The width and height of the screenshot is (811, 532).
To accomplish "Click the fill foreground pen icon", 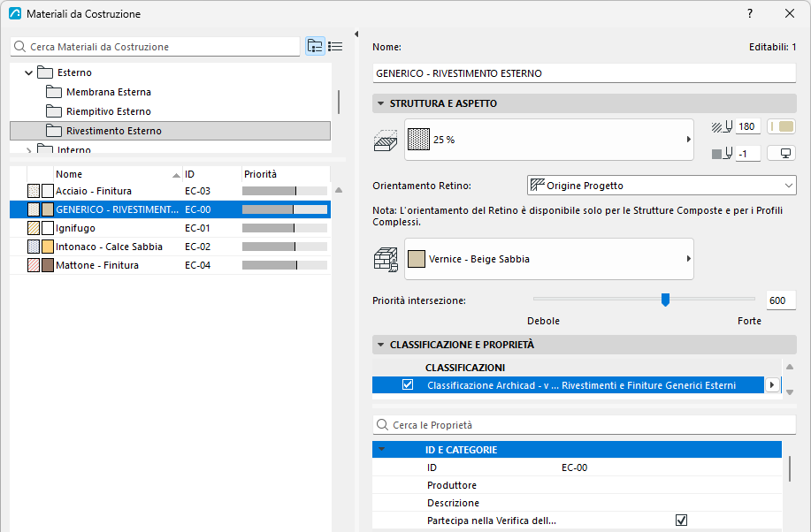I will point(722,126).
